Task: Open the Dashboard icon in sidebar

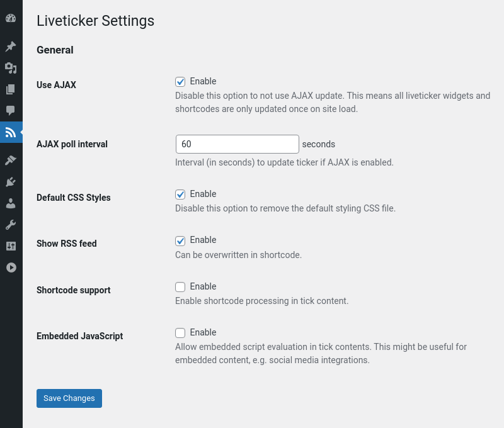Action: pos(11,18)
